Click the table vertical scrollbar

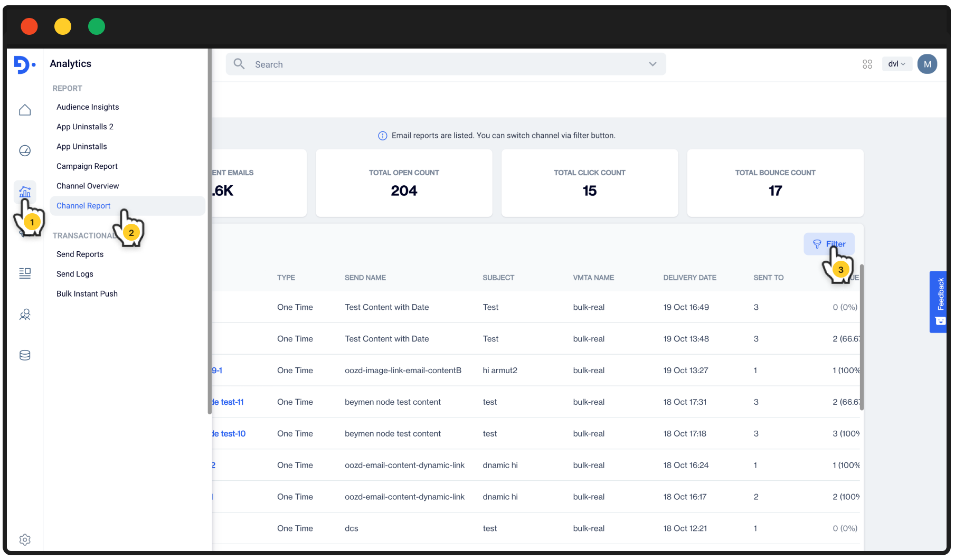(x=862, y=338)
